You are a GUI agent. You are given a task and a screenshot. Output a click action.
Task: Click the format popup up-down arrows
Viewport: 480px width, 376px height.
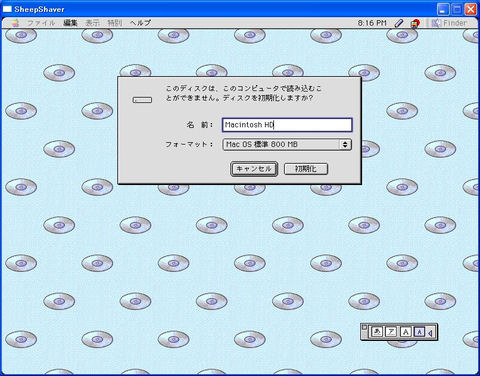(345, 144)
